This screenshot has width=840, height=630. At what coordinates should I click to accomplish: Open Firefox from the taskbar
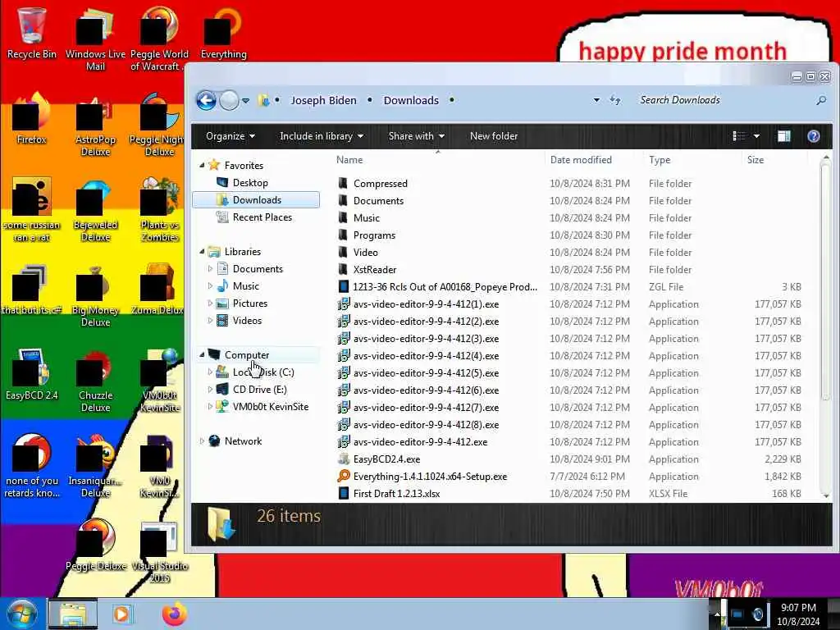175,614
